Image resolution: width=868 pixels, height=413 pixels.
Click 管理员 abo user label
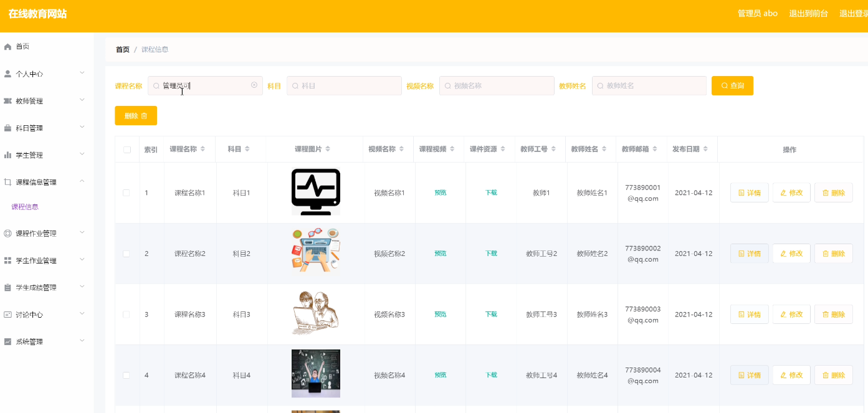pos(758,13)
